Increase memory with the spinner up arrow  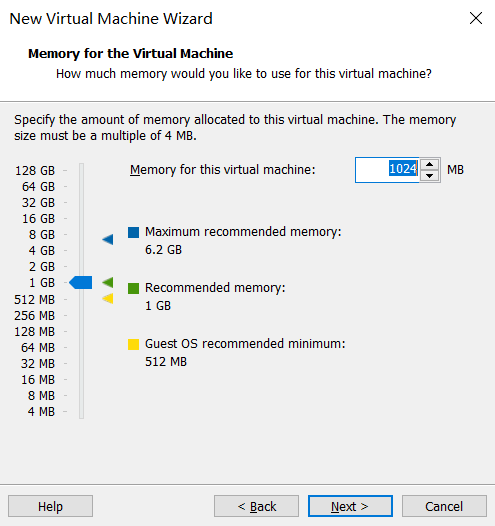[430, 164]
